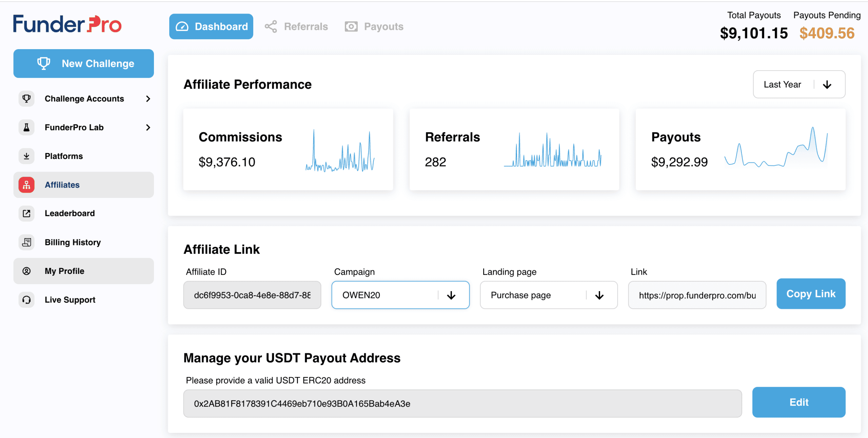Image resolution: width=868 pixels, height=438 pixels.
Task: Click the FunderPro Lab flask icon
Action: pyautogui.click(x=26, y=127)
